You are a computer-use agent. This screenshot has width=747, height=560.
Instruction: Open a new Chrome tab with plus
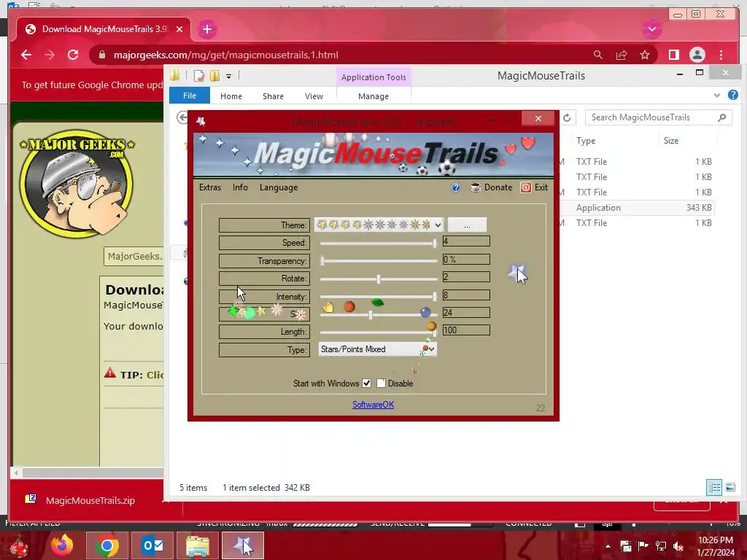point(206,29)
